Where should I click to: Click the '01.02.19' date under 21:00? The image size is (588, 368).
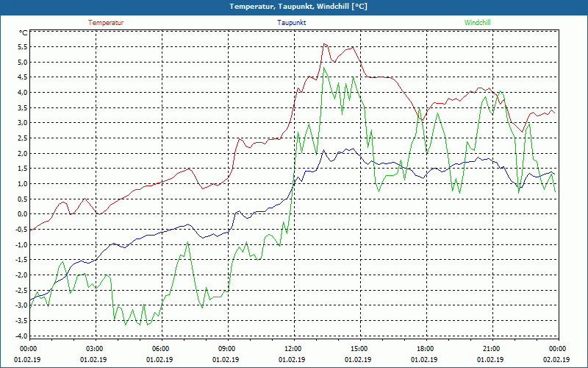490,359
